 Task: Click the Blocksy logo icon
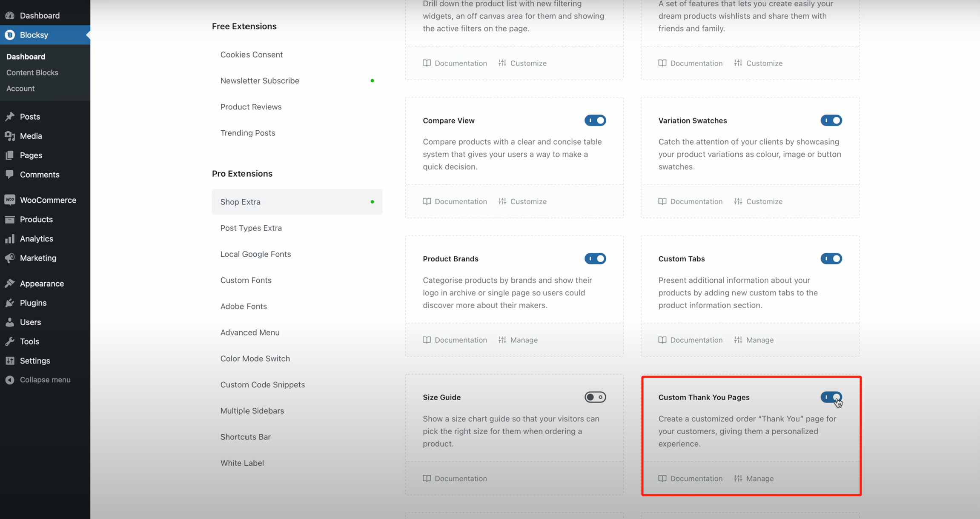[x=10, y=35]
